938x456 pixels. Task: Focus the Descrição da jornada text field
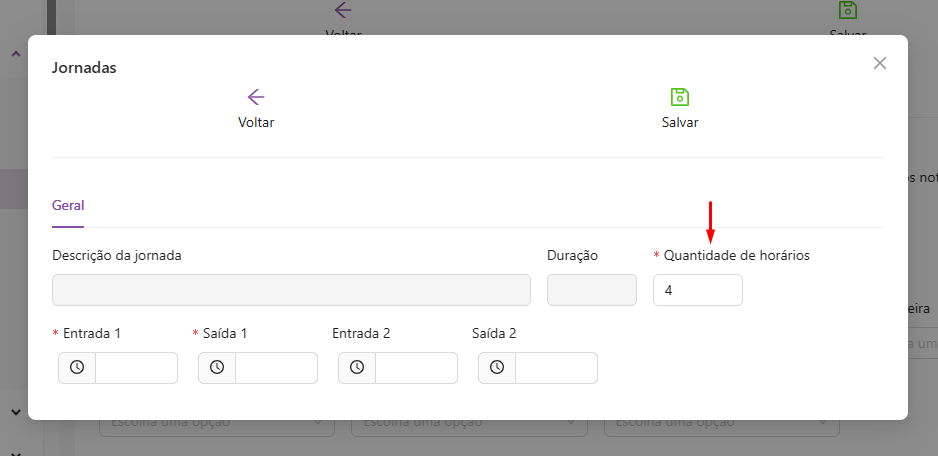[x=291, y=290]
